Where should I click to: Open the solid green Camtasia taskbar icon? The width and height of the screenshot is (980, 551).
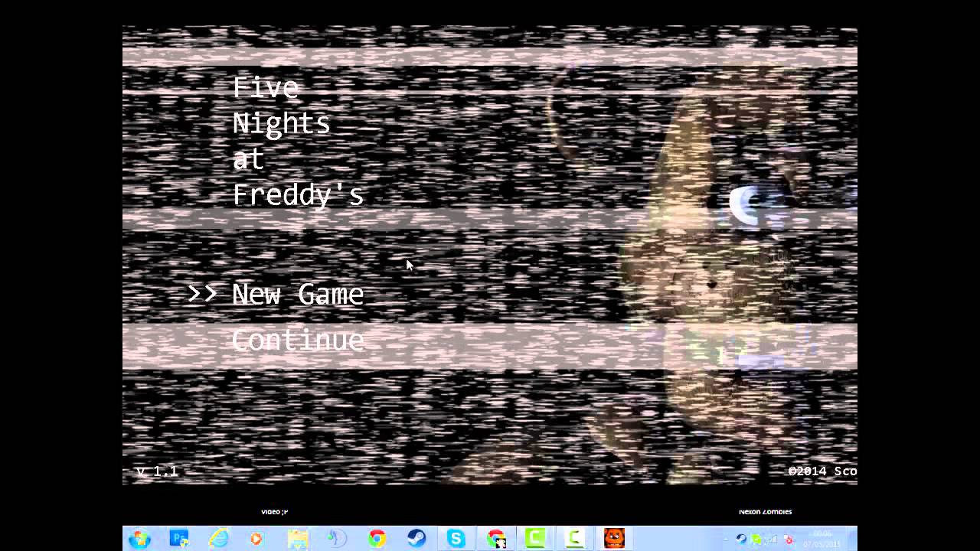click(535, 539)
